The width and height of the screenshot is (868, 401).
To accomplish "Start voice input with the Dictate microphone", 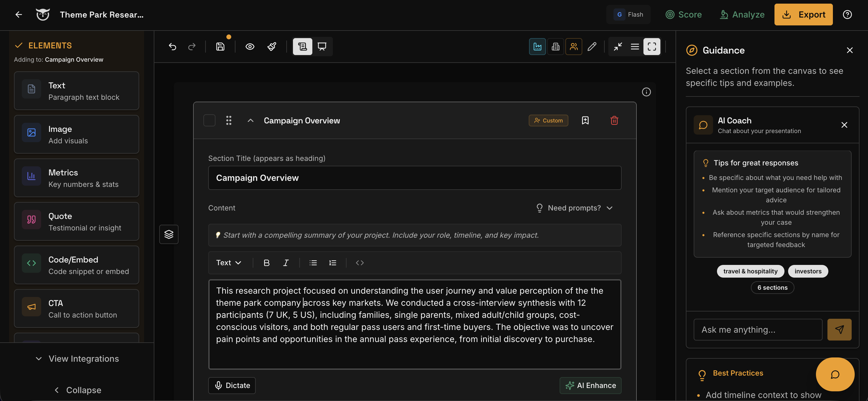I will click(x=232, y=385).
